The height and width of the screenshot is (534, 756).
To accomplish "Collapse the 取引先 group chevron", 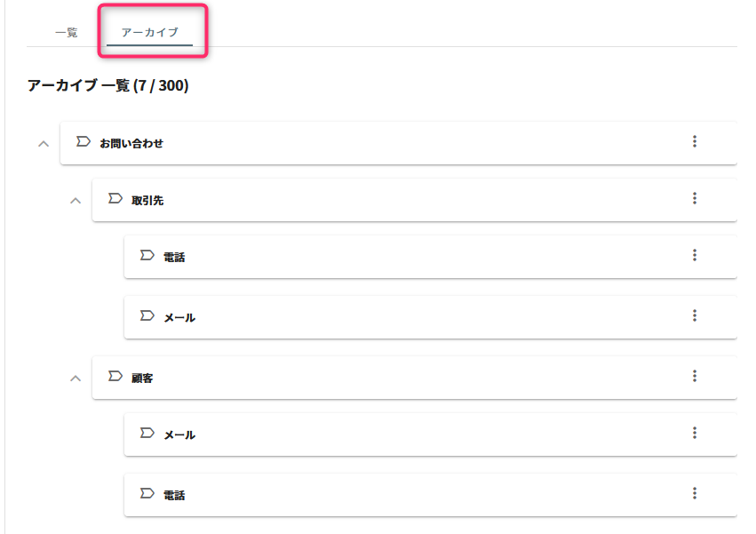I will (76, 201).
